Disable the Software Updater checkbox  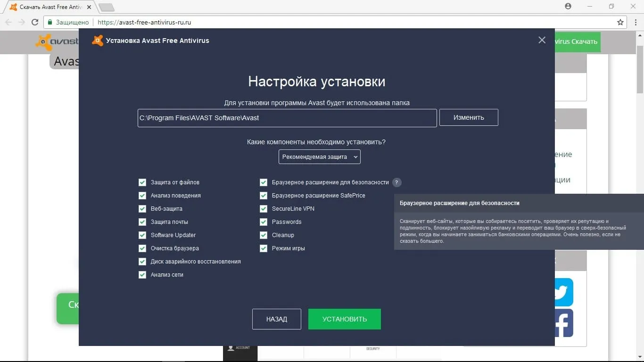point(142,235)
